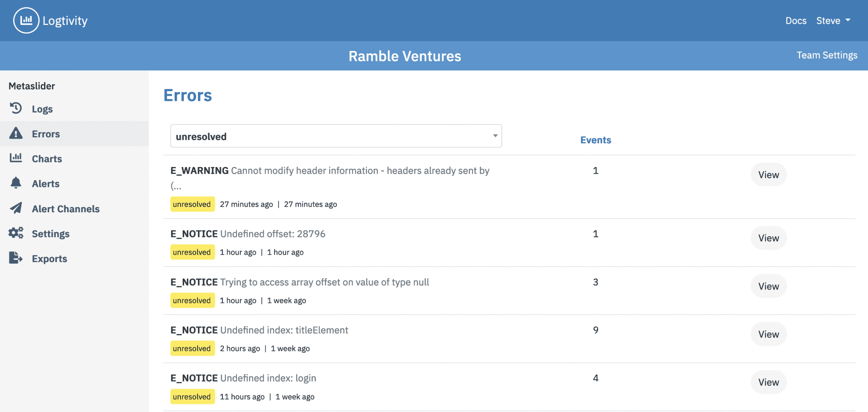This screenshot has width=868, height=412.
Task: Click the Charts bar graph icon
Action: pyautogui.click(x=16, y=158)
